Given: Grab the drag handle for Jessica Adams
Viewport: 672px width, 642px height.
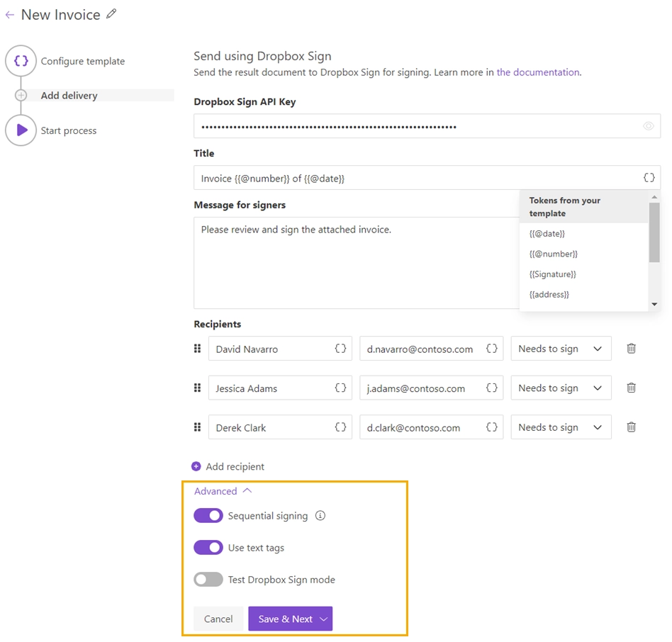Looking at the screenshot, I should coord(197,388).
